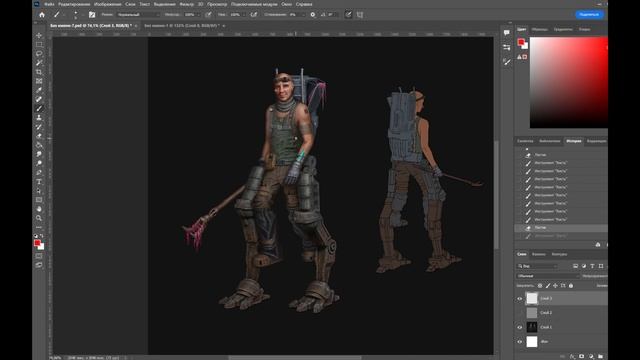The height and width of the screenshot is (360, 640).
Task: Open the tool preset dropdown arrow
Action: (x=64, y=15)
